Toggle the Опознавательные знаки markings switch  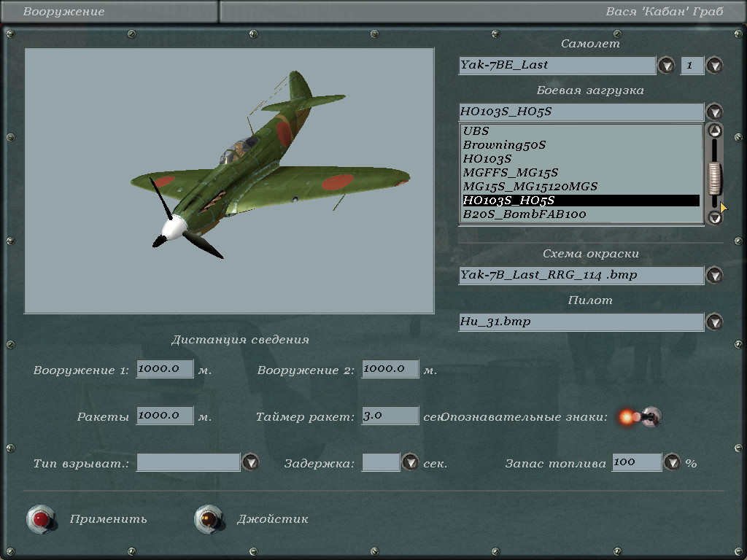pyautogui.click(x=640, y=417)
